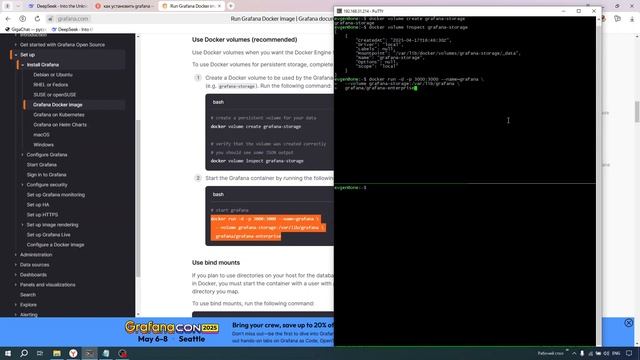
Task: Open 'Set up Grafana Live' page
Action: [49, 235]
